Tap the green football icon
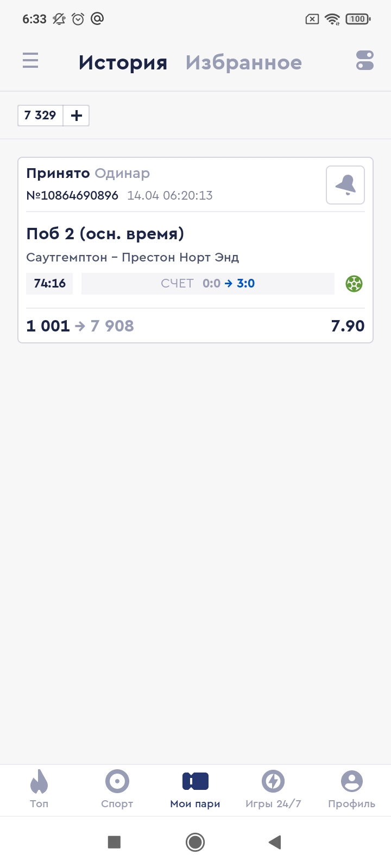This screenshot has height=868, width=391. 354,284
